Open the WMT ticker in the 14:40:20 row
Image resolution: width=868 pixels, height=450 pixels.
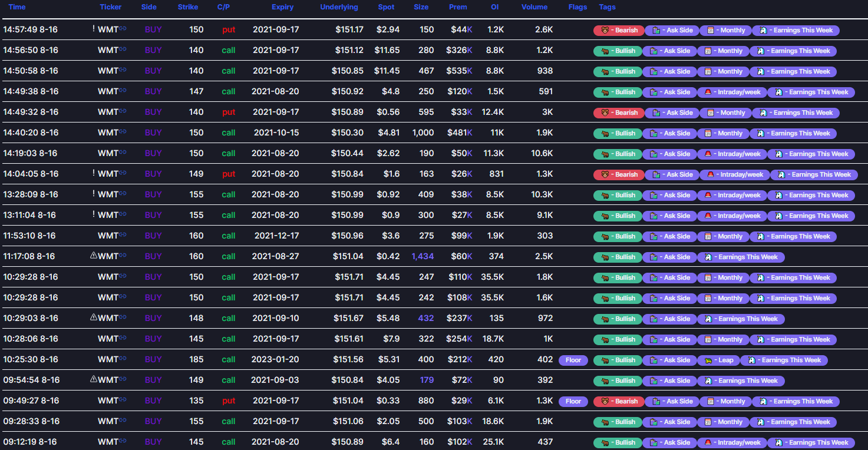point(108,133)
